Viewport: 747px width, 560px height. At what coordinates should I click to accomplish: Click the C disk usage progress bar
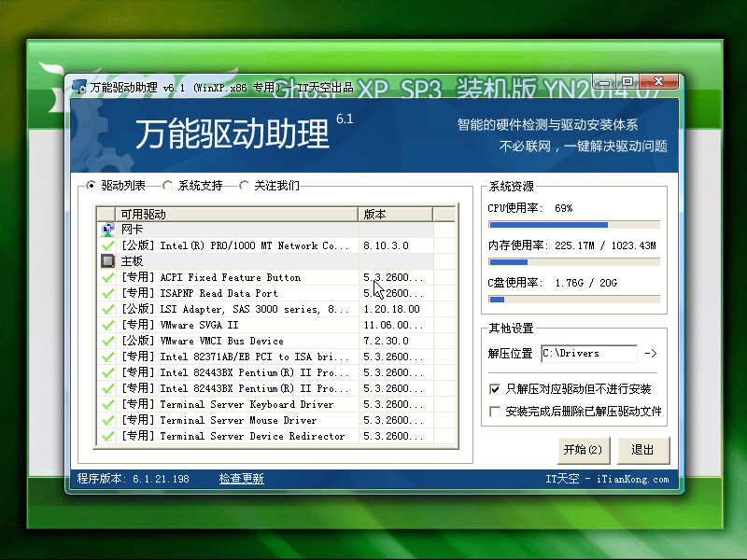[x=574, y=300]
